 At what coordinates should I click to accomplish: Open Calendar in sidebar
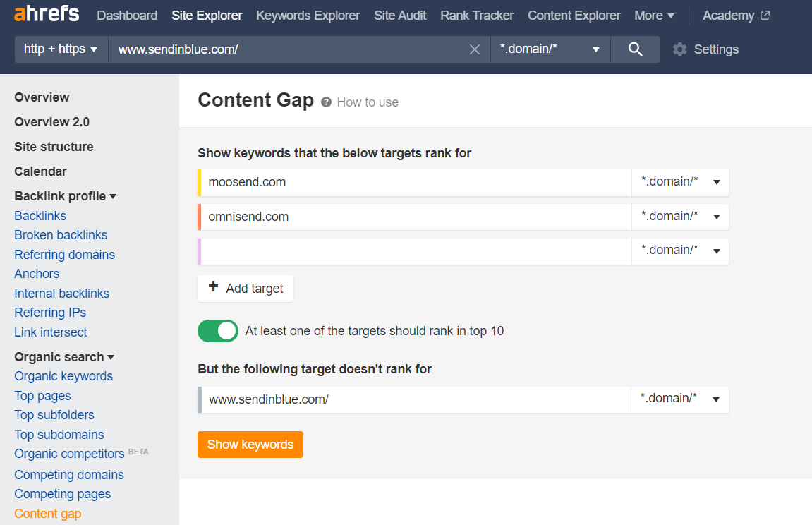[41, 171]
